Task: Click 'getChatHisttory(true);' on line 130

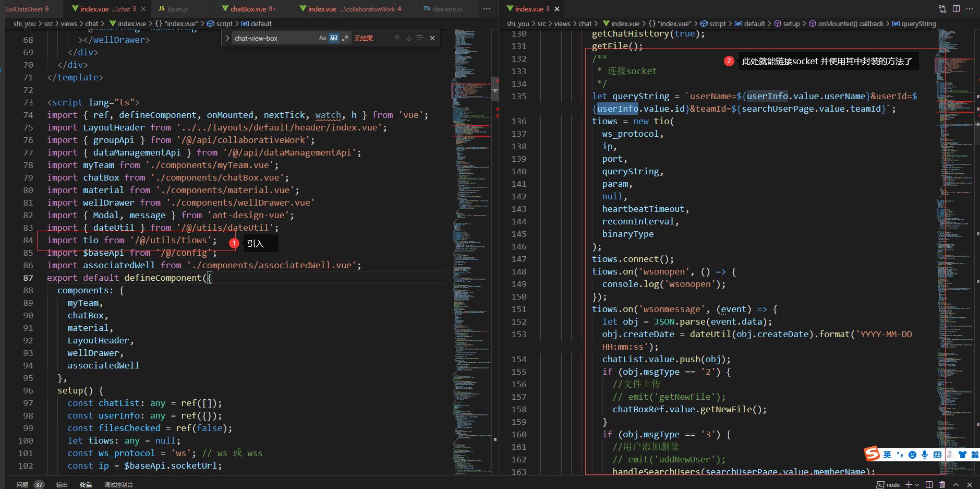Action: click(648, 33)
